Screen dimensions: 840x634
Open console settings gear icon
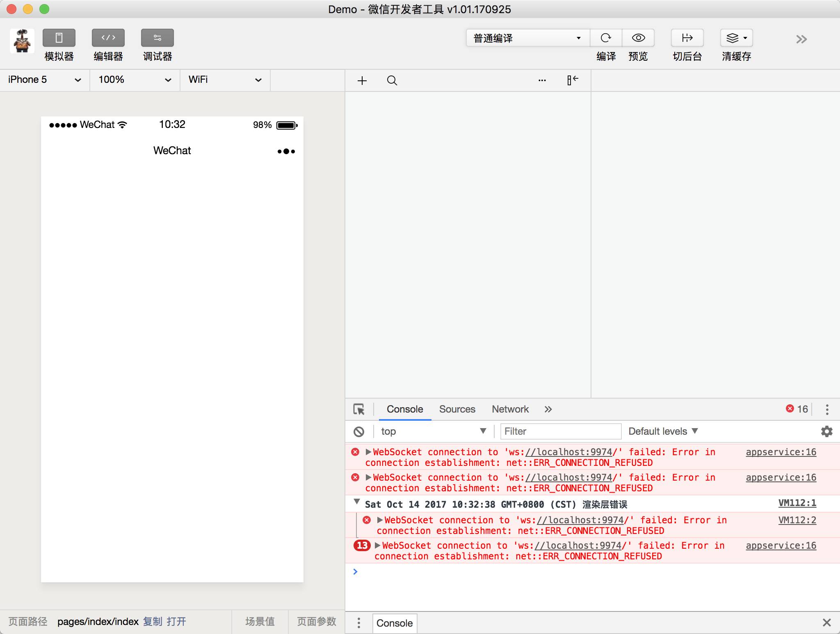[x=826, y=431]
